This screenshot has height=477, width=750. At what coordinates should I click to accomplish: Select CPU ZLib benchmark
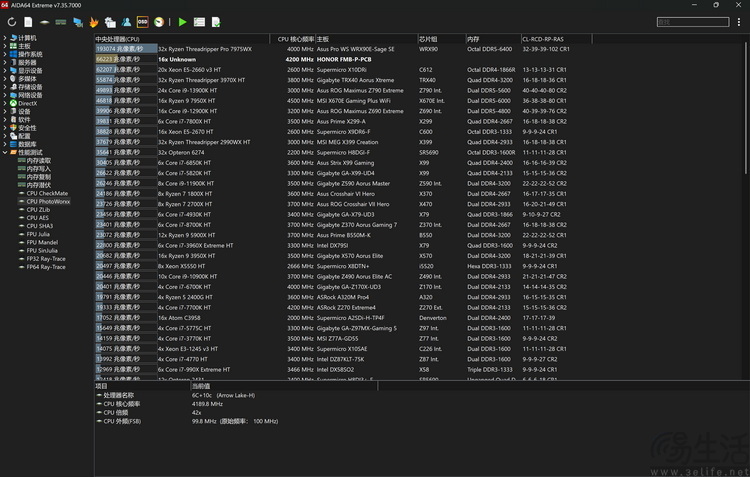38,210
